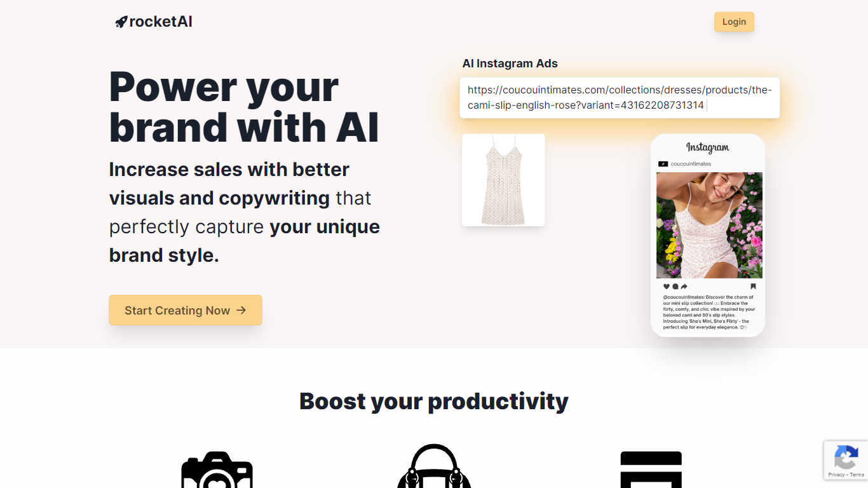868x488 pixels.
Task: Select the white dress product thumbnail
Action: pyautogui.click(x=503, y=180)
